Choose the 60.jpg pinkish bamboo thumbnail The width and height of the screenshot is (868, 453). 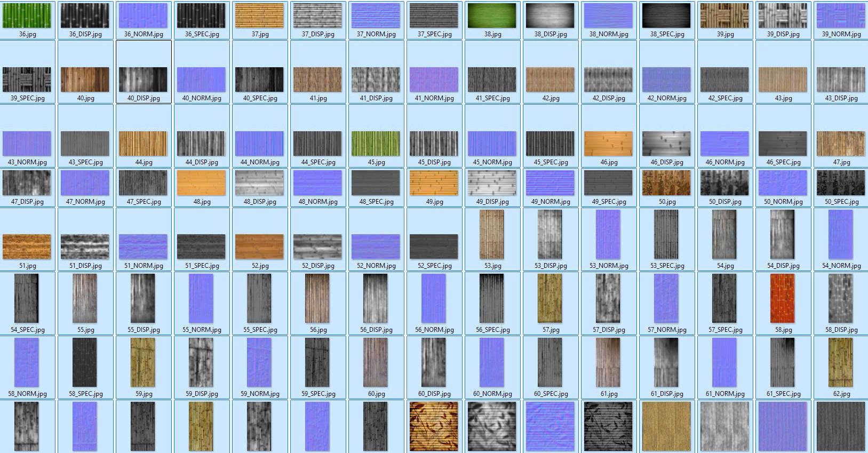376,363
